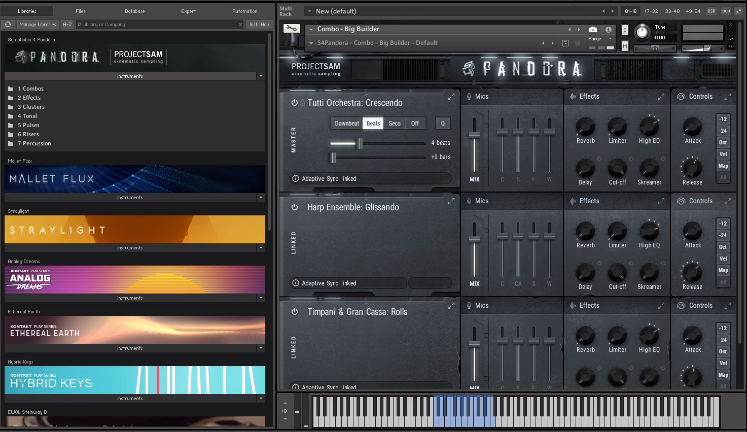
Task: Open Straylight Instruments dropdown arrow
Action: tap(261, 248)
